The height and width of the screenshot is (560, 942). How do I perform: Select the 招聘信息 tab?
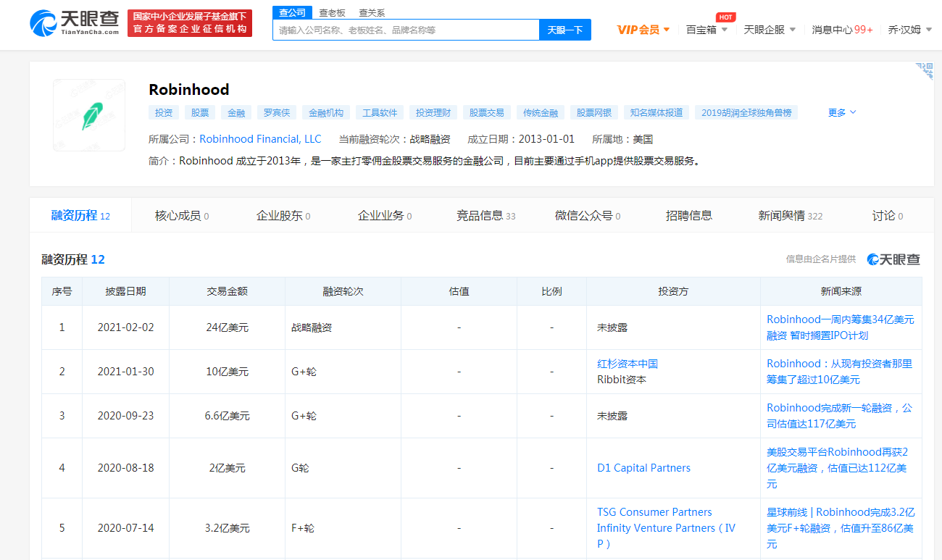(x=689, y=215)
